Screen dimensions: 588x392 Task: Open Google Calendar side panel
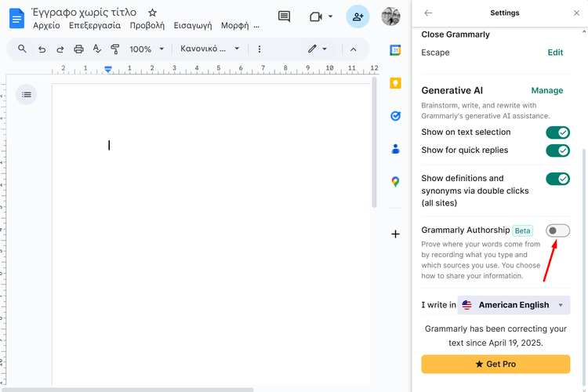(x=395, y=50)
